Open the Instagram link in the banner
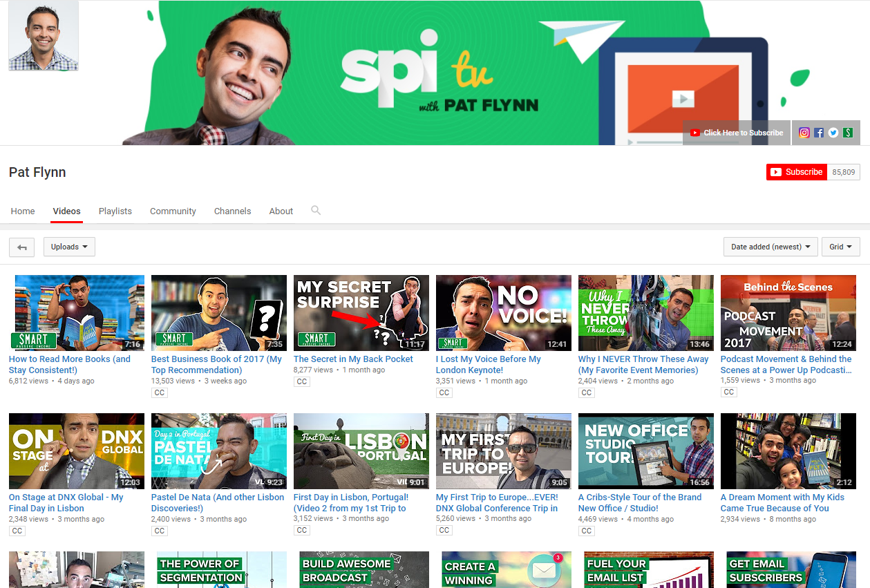Image resolution: width=870 pixels, height=588 pixels. click(804, 133)
